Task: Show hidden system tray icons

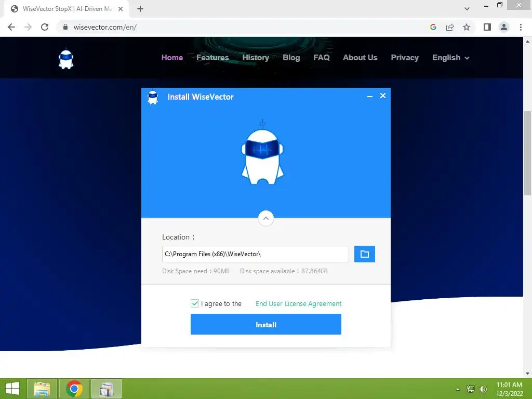Action: point(458,389)
